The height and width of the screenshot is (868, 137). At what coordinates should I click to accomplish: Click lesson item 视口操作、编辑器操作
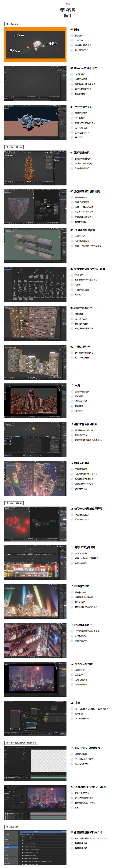(x=85, y=84)
